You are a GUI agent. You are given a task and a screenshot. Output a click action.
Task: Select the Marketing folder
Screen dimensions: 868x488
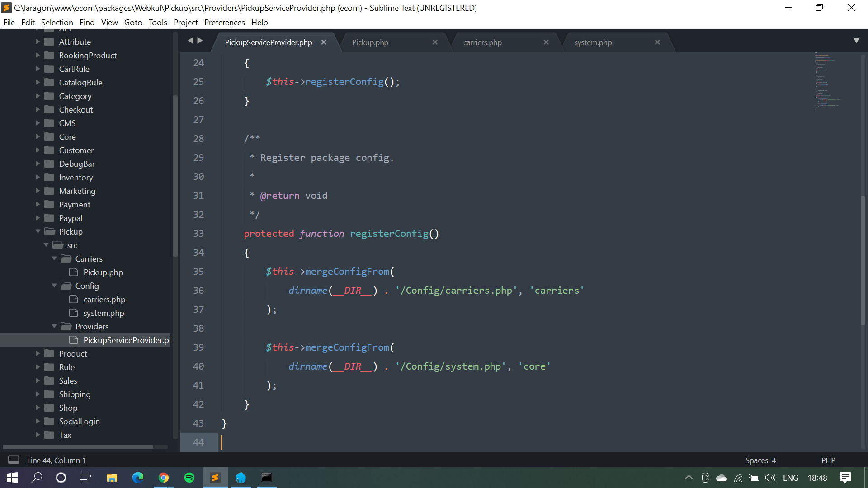tap(77, 191)
